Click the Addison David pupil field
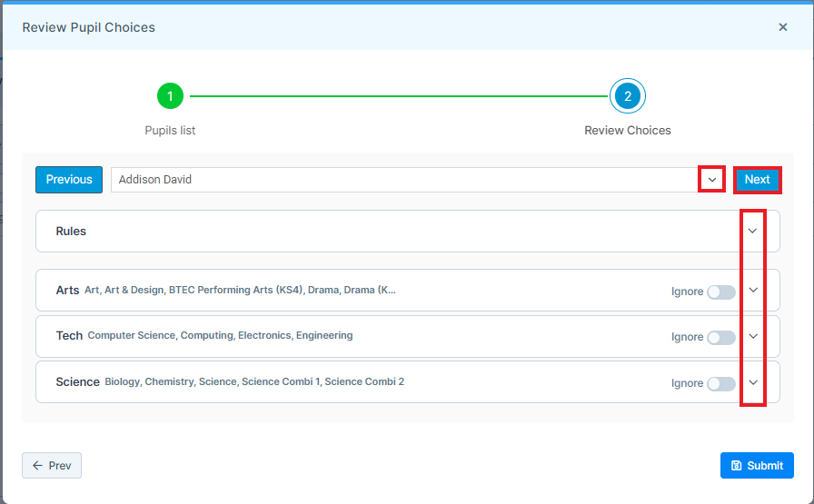The height and width of the screenshot is (504, 814). (405, 180)
